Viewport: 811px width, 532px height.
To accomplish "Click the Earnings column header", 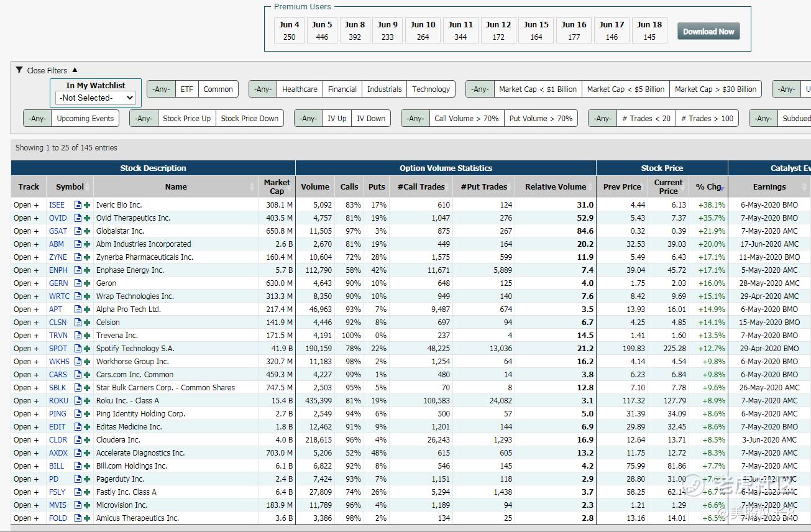I will coord(769,186).
